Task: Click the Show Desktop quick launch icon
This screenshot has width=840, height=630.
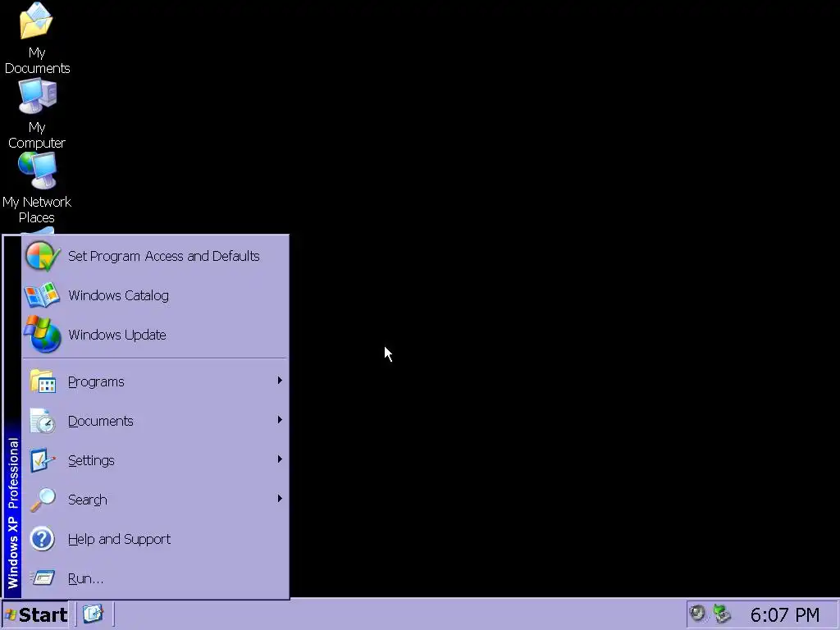Action: (x=94, y=614)
